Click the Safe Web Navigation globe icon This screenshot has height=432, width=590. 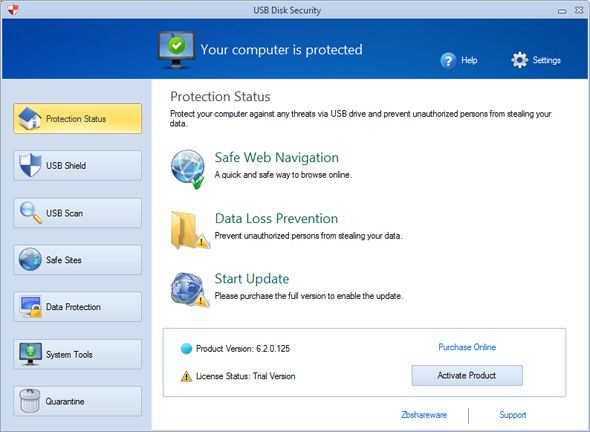[x=188, y=169]
